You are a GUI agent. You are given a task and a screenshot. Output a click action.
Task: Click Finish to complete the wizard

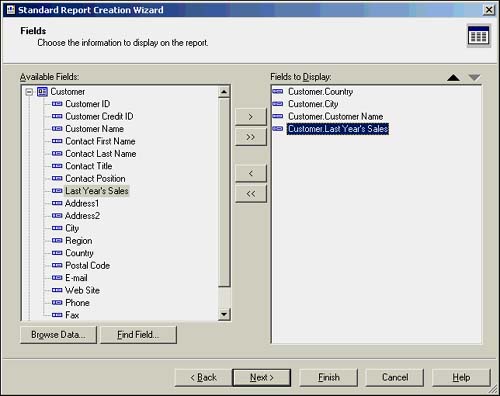coord(329,378)
